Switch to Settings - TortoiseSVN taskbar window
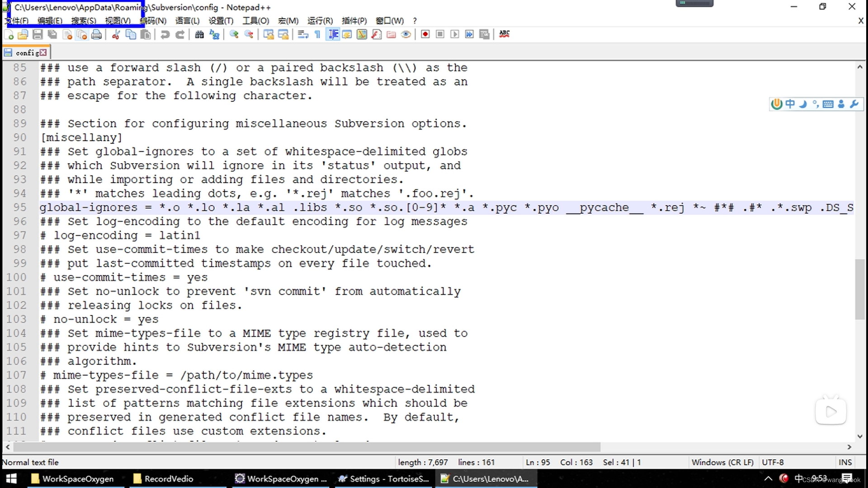Viewport: 868px width, 488px height. tap(384, 479)
